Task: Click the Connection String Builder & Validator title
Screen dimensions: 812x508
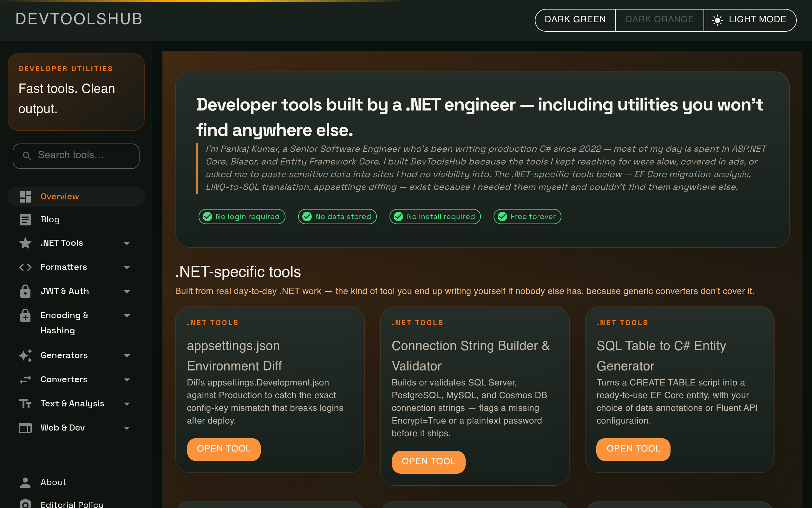Action: click(471, 356)
